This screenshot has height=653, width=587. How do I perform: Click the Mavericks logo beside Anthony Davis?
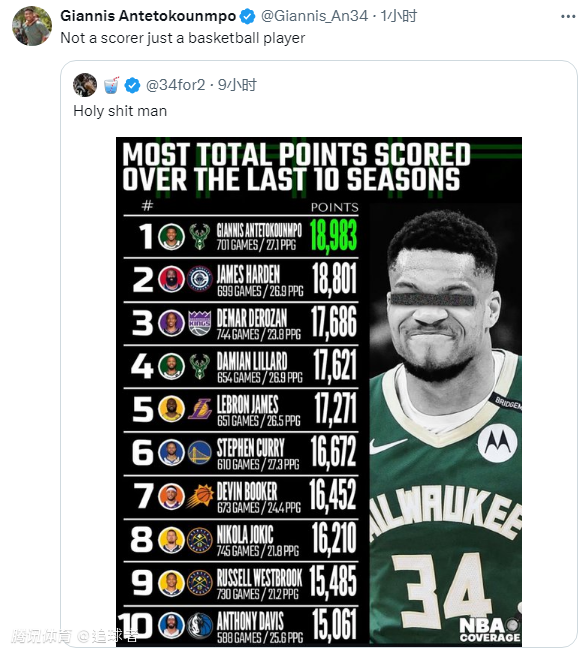(199, 626)
